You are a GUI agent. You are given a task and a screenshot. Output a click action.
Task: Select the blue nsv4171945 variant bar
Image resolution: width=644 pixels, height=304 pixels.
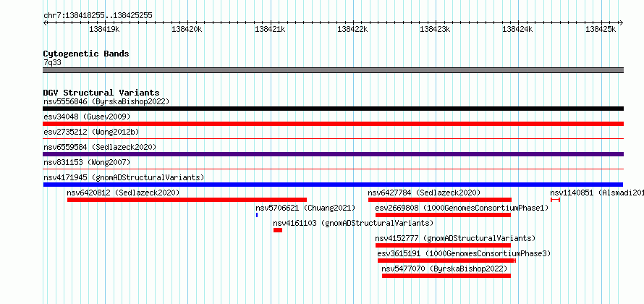click(x=333, y=185)
